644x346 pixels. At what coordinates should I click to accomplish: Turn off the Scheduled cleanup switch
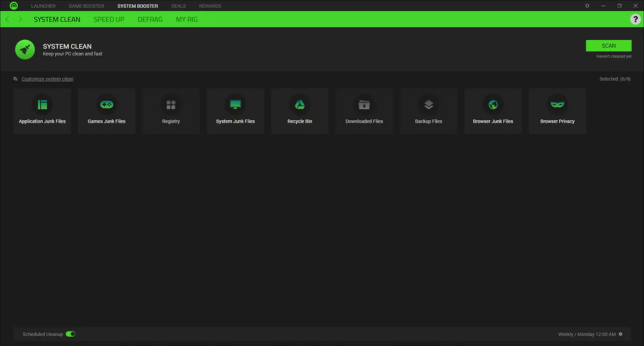tap(70, 334)
